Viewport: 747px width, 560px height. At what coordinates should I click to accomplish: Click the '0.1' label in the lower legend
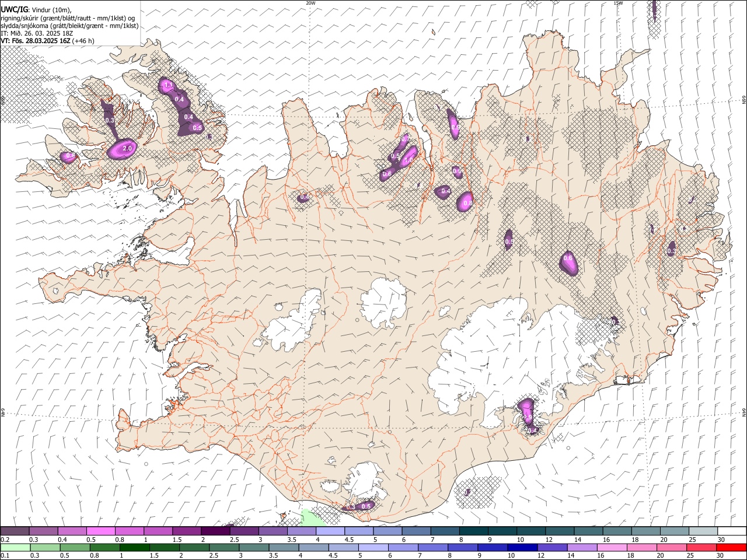tap(5, 556)
